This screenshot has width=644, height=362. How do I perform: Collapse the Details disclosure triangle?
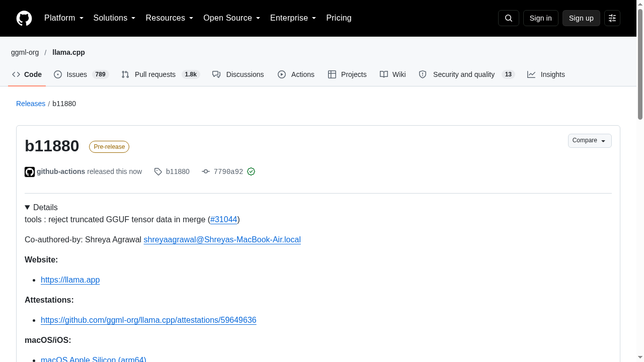click(27, 207)
